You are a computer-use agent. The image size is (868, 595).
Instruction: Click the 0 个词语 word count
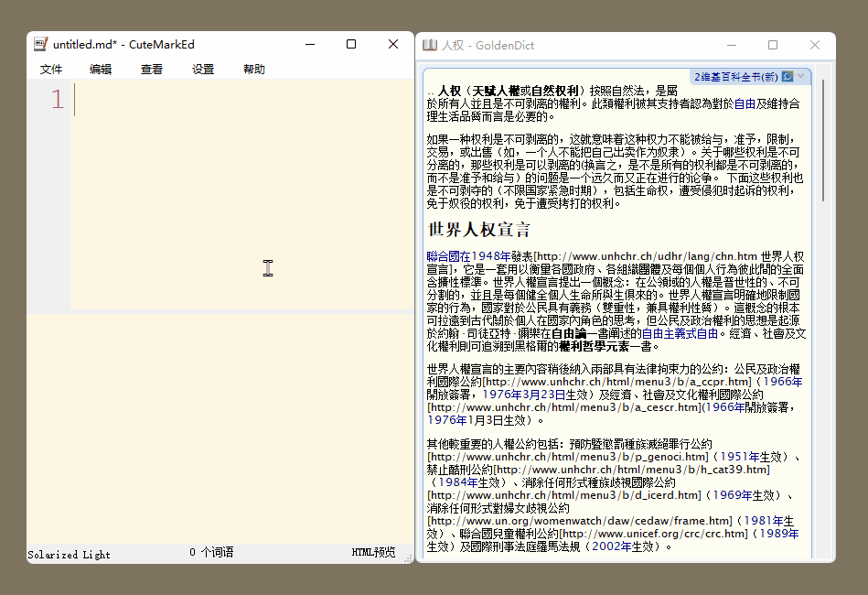pos(211,553)
